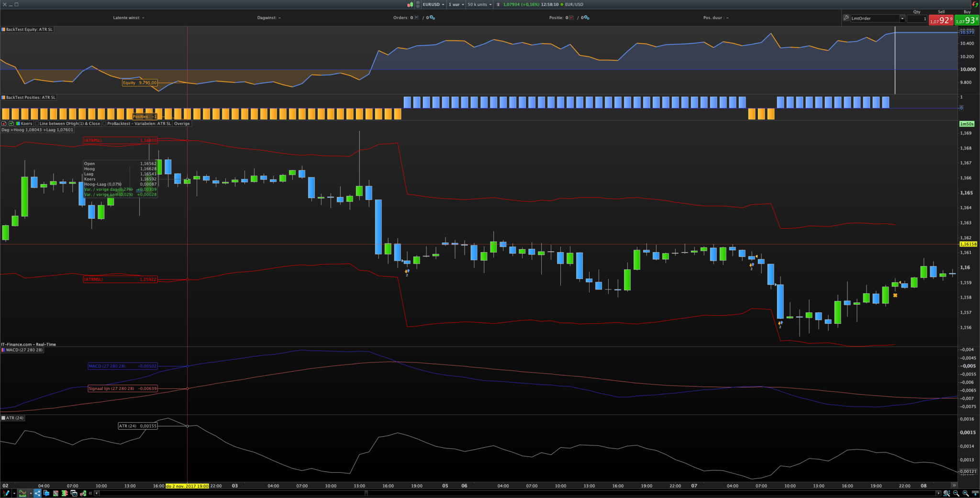This screenshot has height=498, width=980.
Task: Open the 50 k units dropdown
Action: [480, 4]
